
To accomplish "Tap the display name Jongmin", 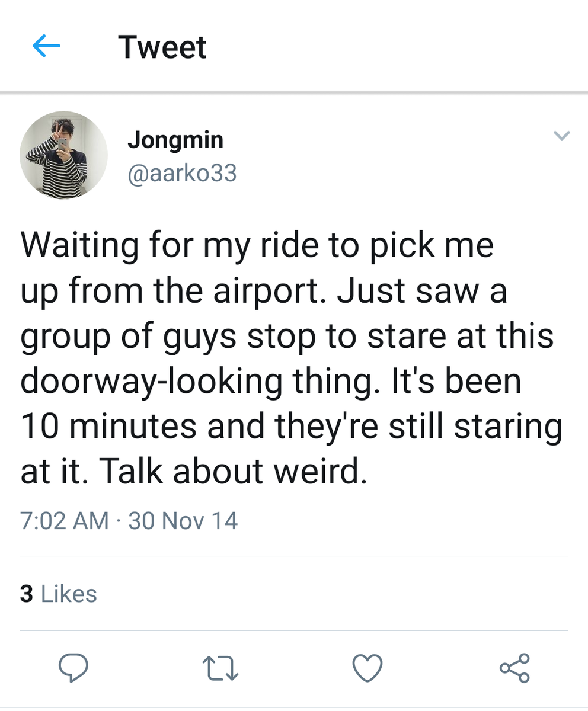I will coord(175,140).
